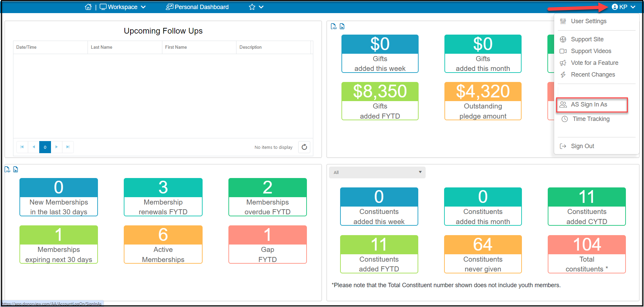Go to the first page of follow ups
This screenshot has height=307, width=644.
[22, 147]
